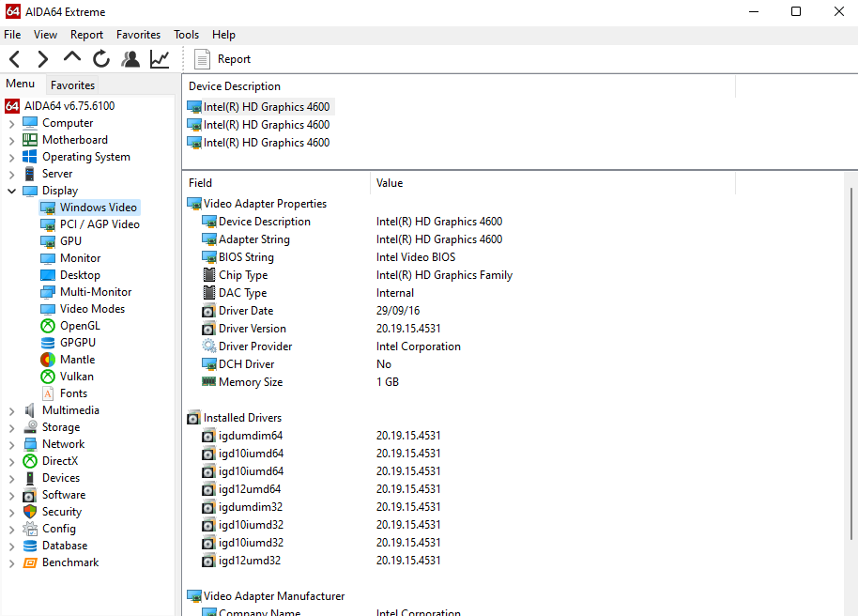Open the Video Modes page

coord(92,309)
